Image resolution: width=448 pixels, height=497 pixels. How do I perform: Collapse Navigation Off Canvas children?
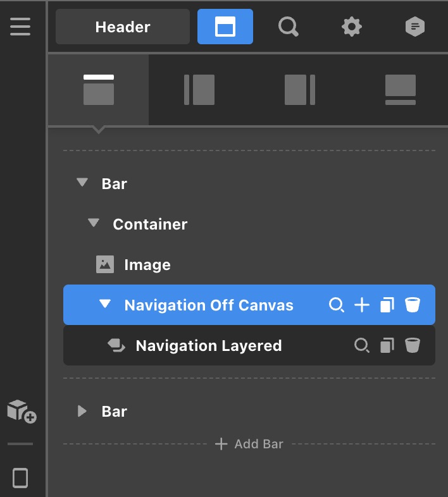(x=105, y=305)
